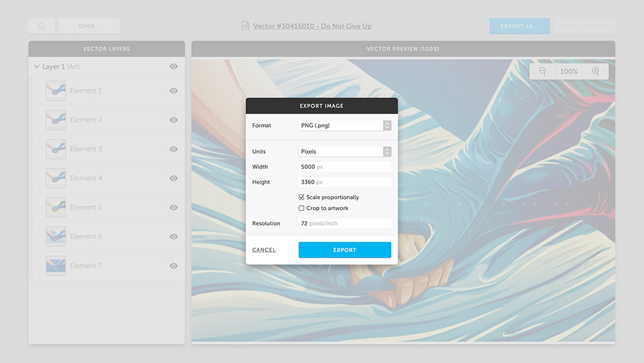Select the Element 3 layer thumbnail

(56, 149)
